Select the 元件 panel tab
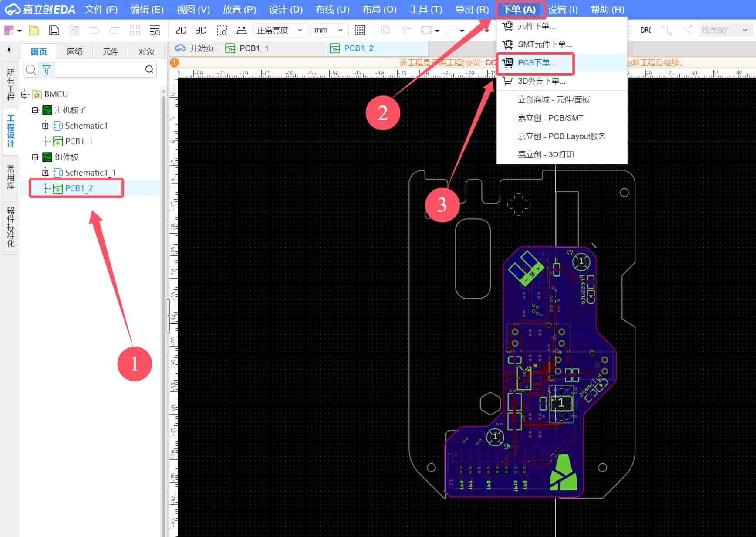 [x=111, y=51]
